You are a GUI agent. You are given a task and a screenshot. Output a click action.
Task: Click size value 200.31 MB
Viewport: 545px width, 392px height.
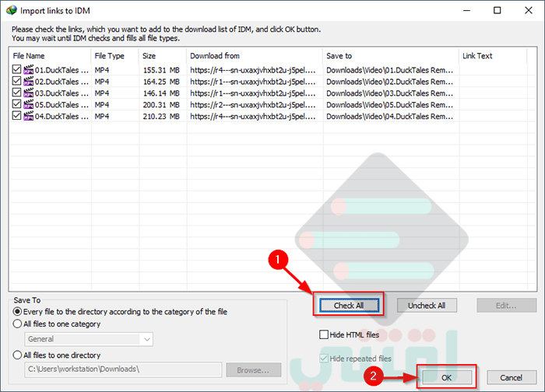(x=161, y=105)
